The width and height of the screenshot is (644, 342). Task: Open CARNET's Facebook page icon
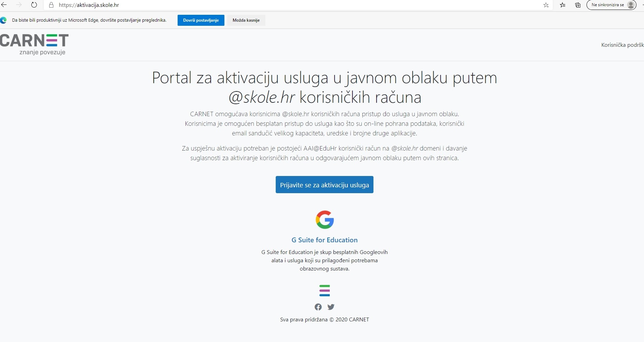point(318,307)
